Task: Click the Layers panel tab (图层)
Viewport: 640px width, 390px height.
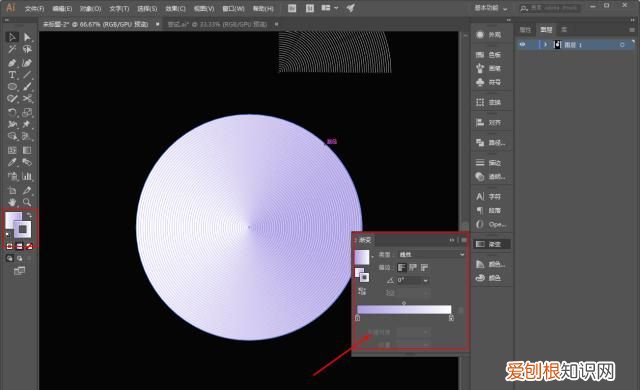Action: [x=546, y=30]
